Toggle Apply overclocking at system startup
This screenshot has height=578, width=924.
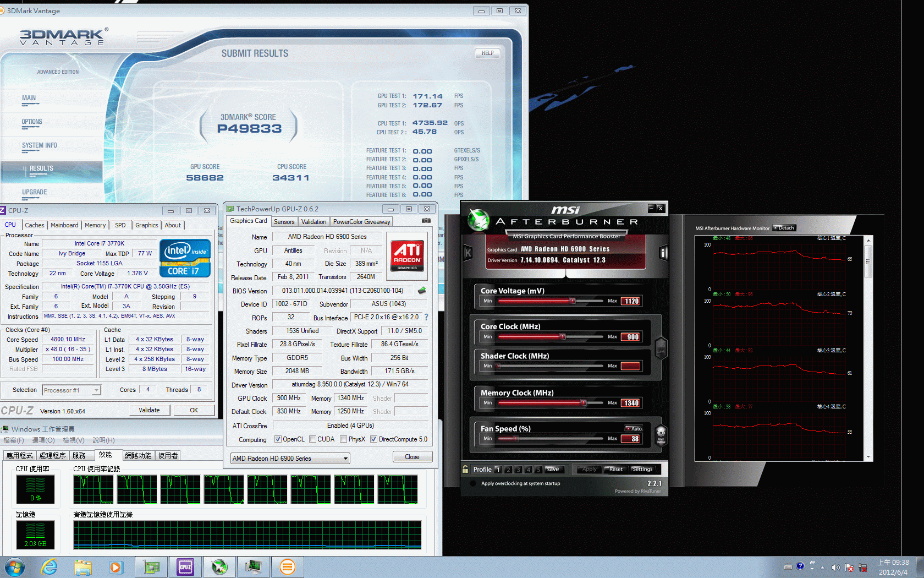tap(473, 483)
